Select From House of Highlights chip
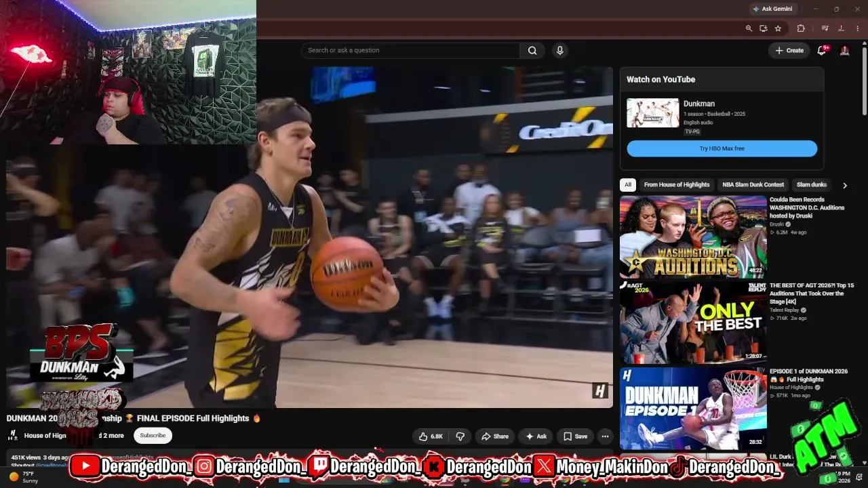This screenshot has height=488, width=868. [x=677, y=184]
